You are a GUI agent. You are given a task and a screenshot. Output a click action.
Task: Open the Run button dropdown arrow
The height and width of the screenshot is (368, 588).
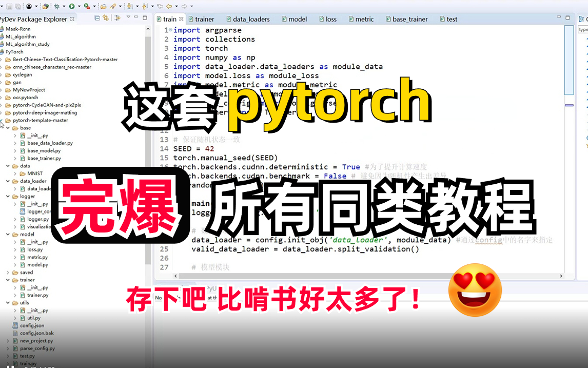pos(79,6)
